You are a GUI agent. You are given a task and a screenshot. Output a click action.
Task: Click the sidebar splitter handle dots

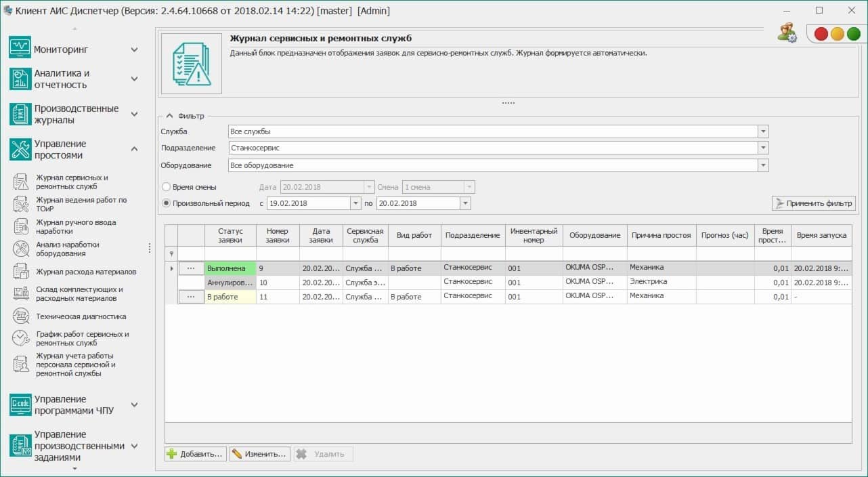click(x=150, y=248)
